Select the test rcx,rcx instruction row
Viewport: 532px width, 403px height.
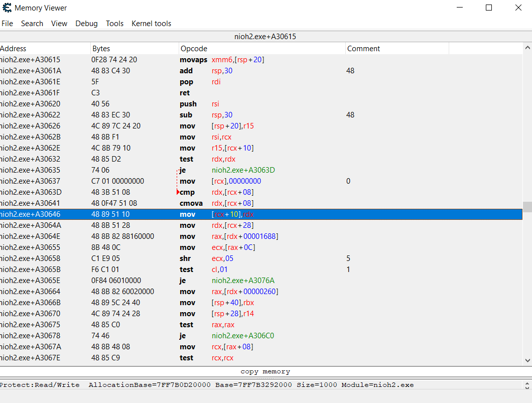(x=261, y=357)
